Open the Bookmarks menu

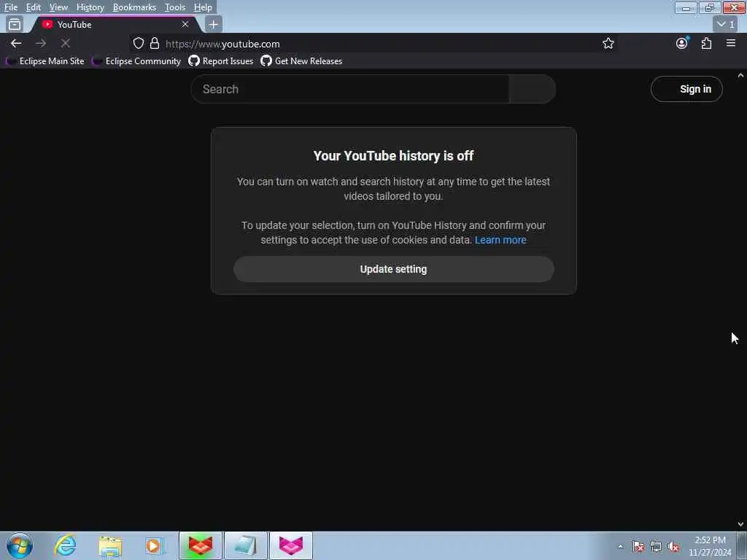point(134,7)
